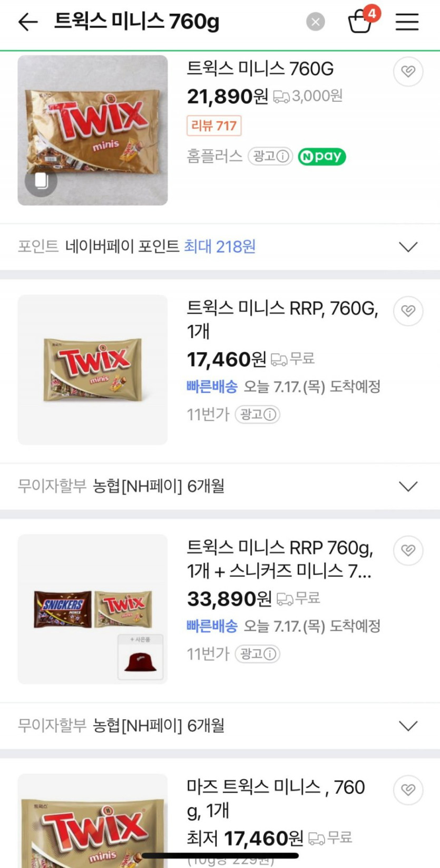The height and width of the screenshot is (868, 440).
Task: Tap the Npay badge on Homeplus listing
Action: tap(322, 156)
